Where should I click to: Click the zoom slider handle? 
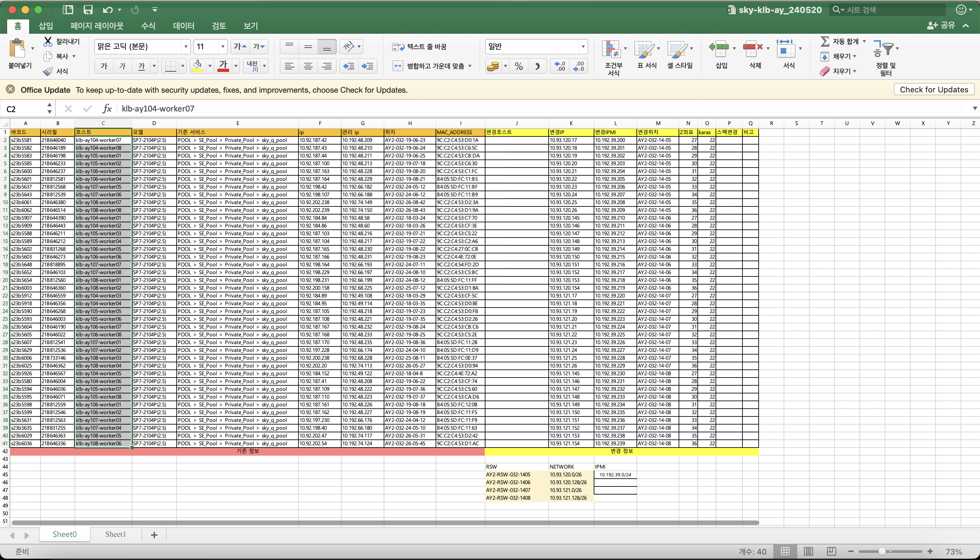pos(881,551)
